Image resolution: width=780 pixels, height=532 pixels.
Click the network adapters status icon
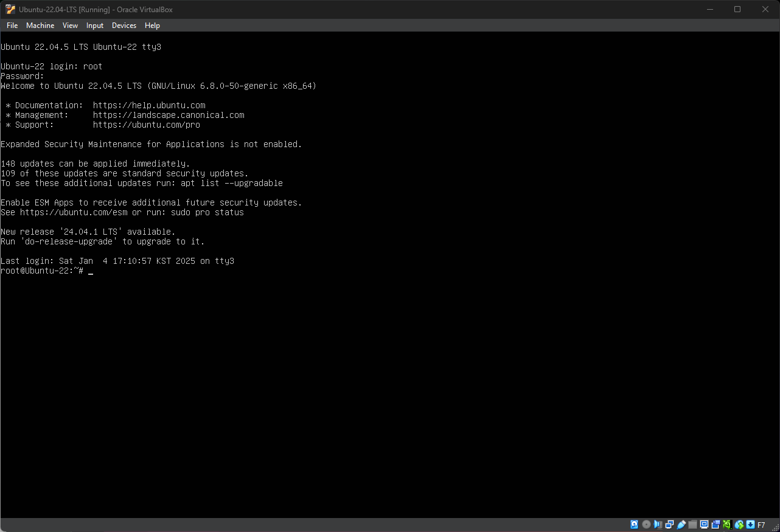pos(669,525)
